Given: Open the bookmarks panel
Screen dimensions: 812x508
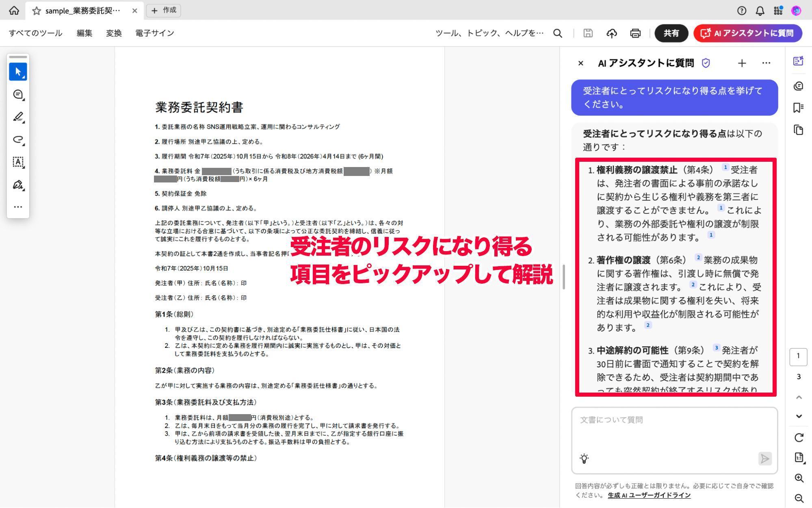Looking at the screenshot, I should [798, 107].
